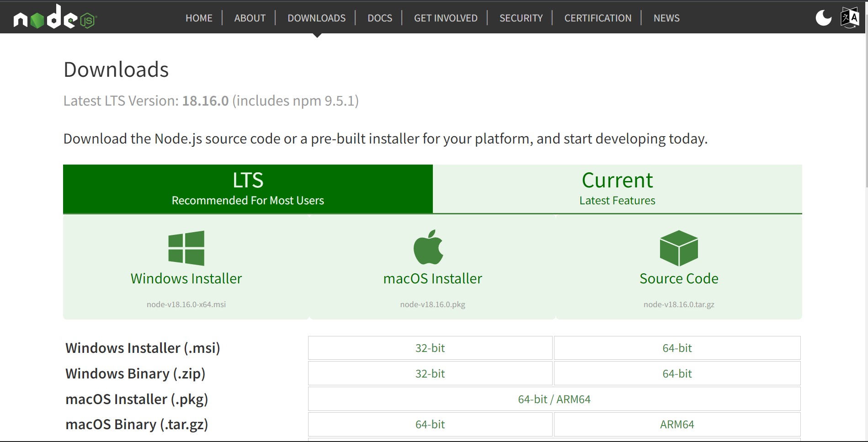Download the ARM64 macOS Binary tar.gz
Image resolution: width=868 pixels, height=442 pixels.
point(676,424)
